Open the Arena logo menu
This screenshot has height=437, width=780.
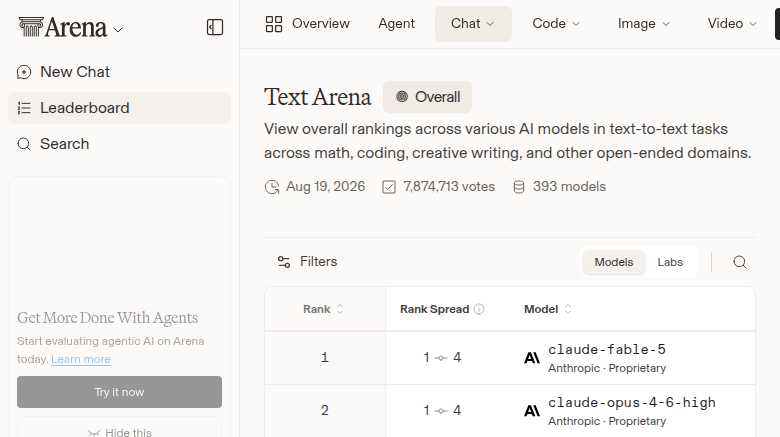pyautogui.click(x=70, y=27)
